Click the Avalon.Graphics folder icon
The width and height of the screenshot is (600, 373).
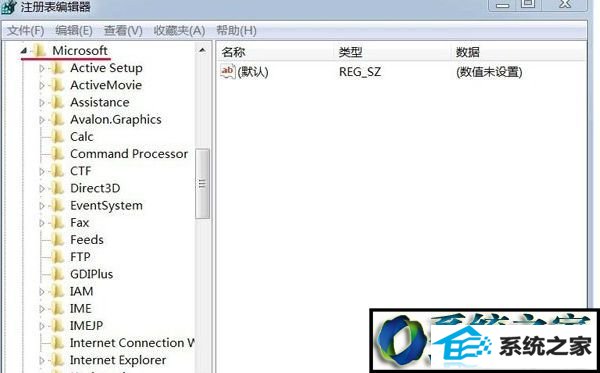[58, 119]
